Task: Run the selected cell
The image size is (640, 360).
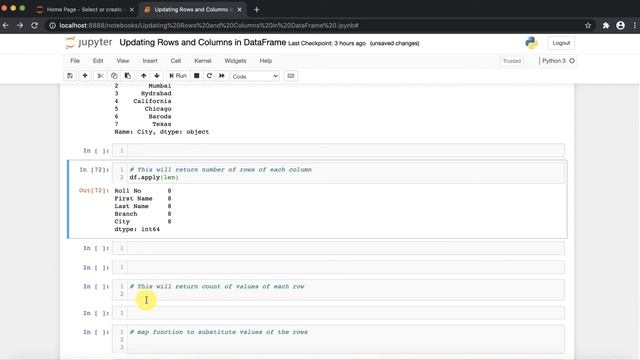Action: [x=178, y=76]
